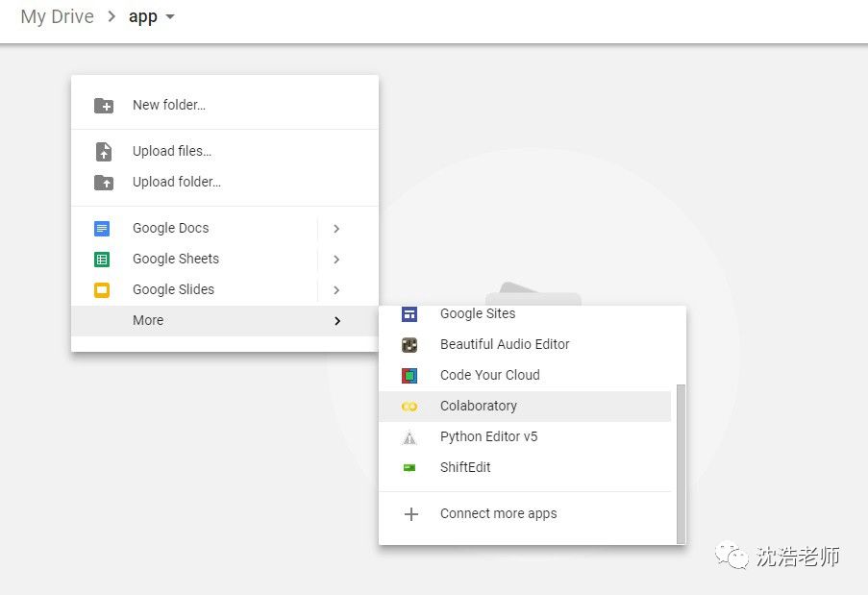Image resolution: width=868 pixels, height=595 pixels.
Task: Select Google Sites from submenu
Action: tap(478, 314)
